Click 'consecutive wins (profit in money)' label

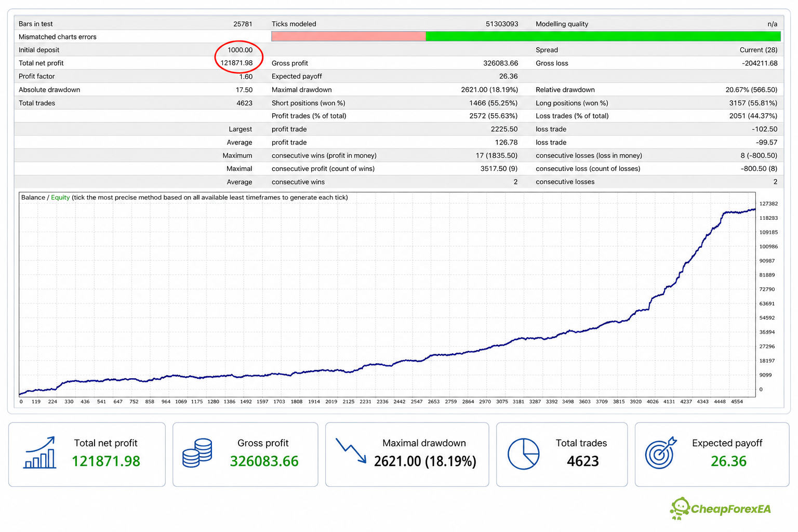coord(324,155)
